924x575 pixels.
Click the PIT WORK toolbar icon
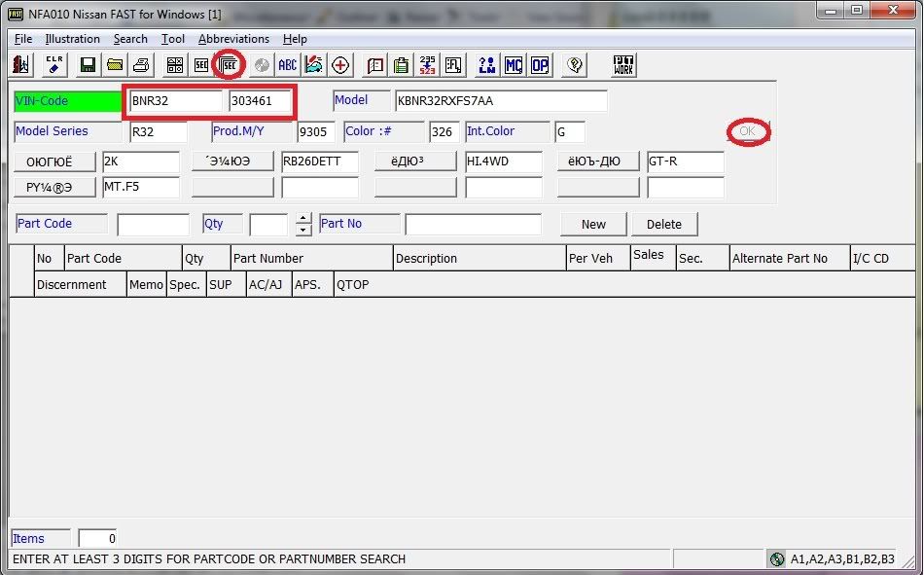[624, 65]
